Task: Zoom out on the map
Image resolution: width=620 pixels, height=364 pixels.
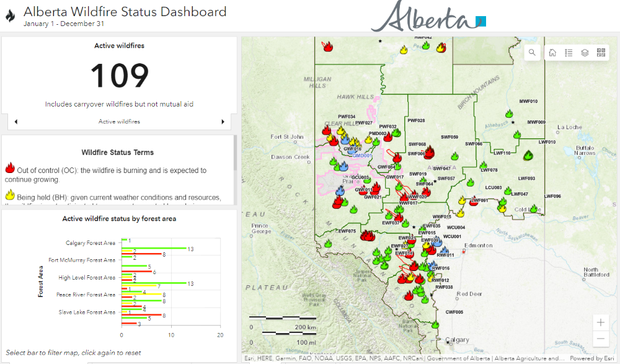Action: click(600, 339)
